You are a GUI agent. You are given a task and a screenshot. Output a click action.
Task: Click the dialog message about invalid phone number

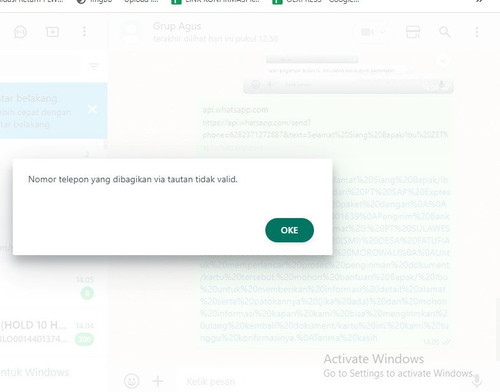pos(133,179)
